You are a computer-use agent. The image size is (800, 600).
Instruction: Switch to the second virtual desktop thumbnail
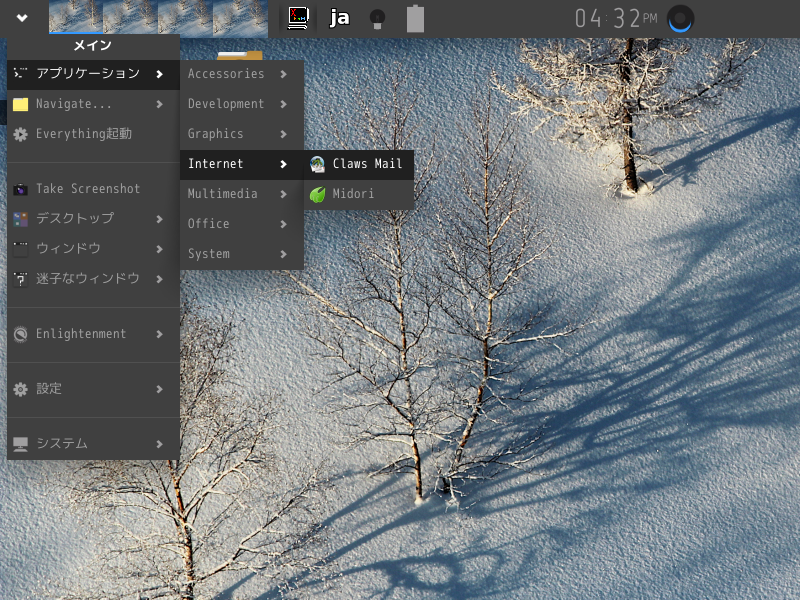(x=131, y=17)
